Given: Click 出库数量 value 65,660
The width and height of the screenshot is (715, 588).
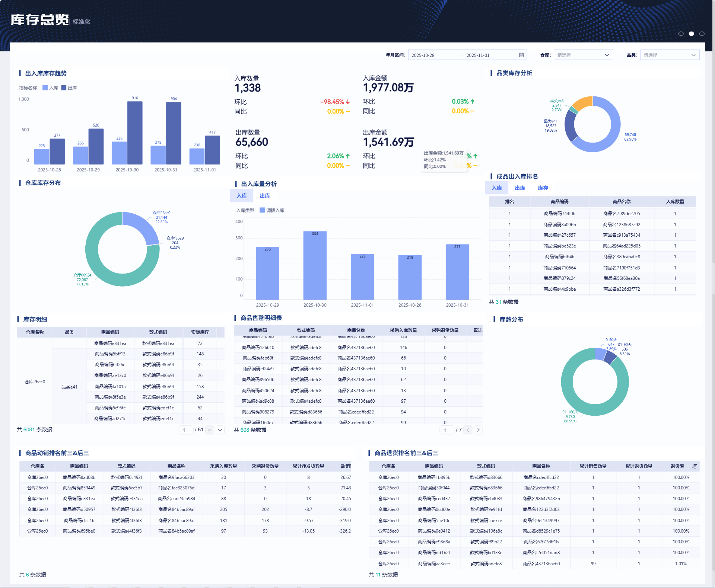Looking at the screenshot, I should point(252,142).
